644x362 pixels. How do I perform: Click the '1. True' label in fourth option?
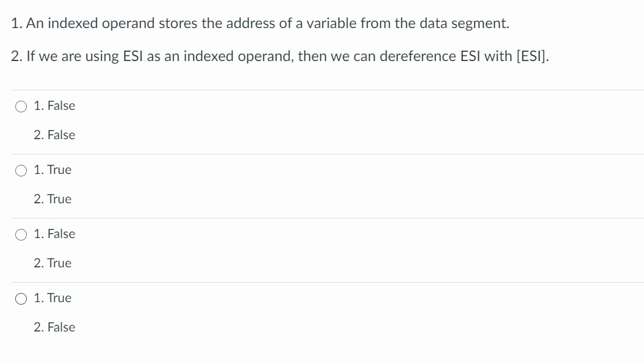(x=52, y=298)
